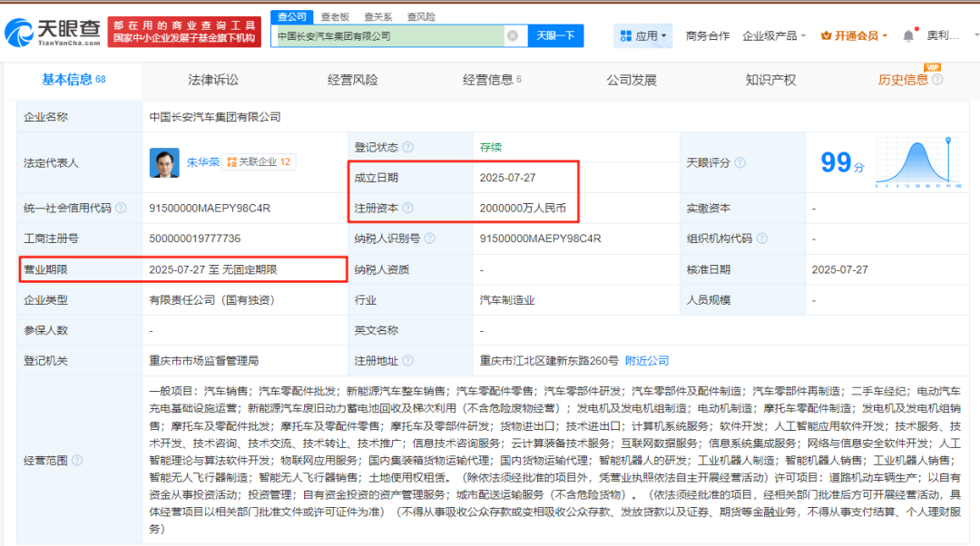The height and width of the screenshot is (546, 980).
Task: Click the 存续 registration status
Action: pyautogui.click(x=491, y=148)
